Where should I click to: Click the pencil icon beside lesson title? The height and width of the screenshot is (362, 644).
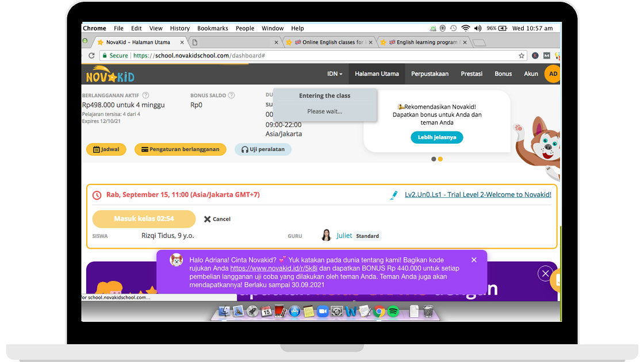tap(393, 195)
